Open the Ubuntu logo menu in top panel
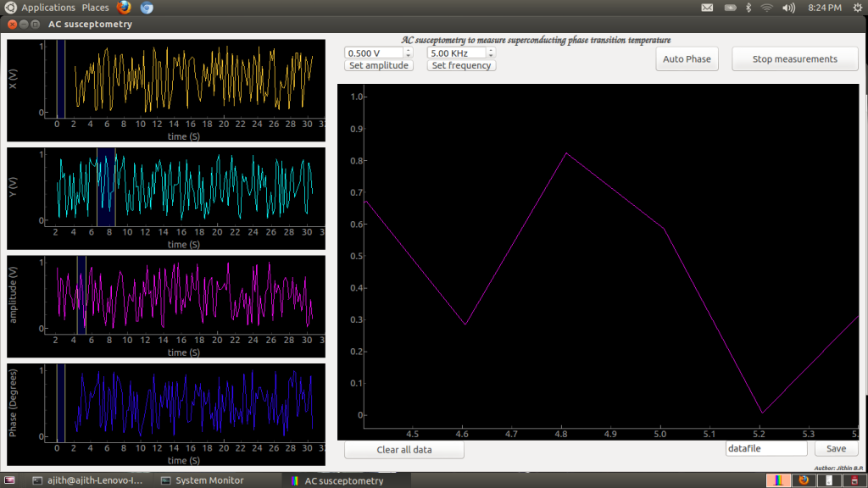 point(10,7)
